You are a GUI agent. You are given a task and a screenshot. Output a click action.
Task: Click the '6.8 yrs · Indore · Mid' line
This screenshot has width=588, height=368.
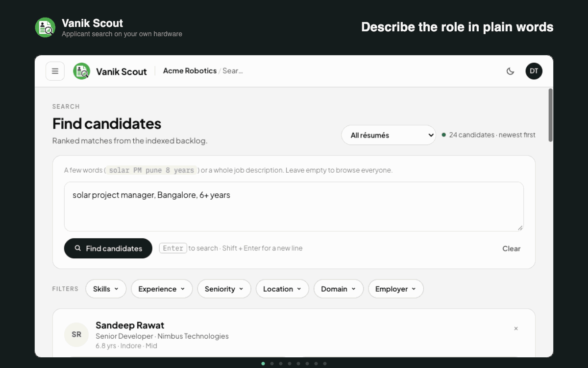click(126, 345)
